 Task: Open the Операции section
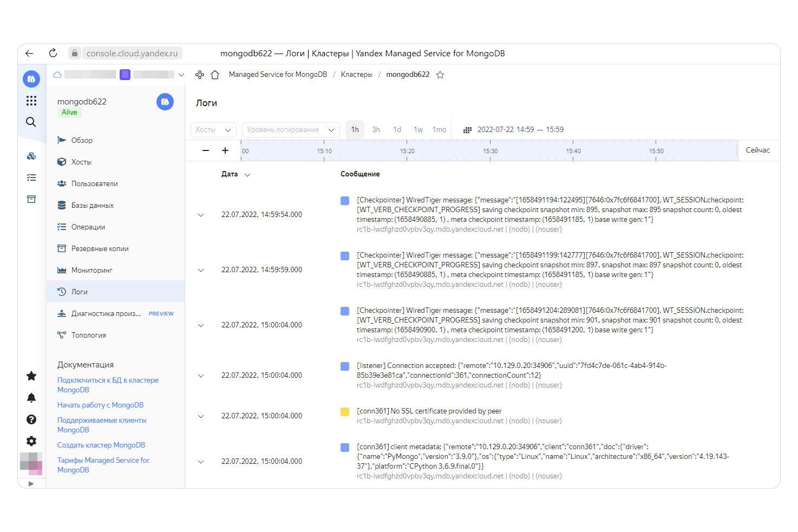point(115,227)
